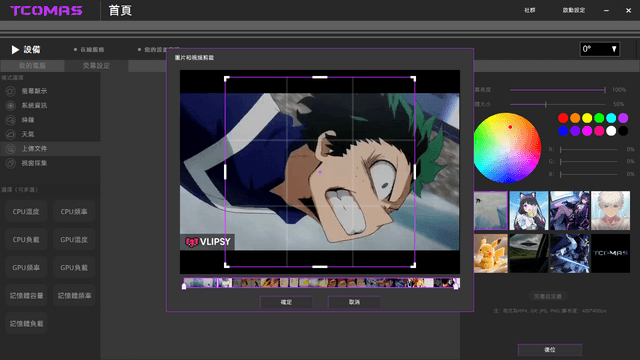Switch to the 熒幕設定 tab
The height and width of the screenshot is (360, 640).
click(x=96, y=66)
